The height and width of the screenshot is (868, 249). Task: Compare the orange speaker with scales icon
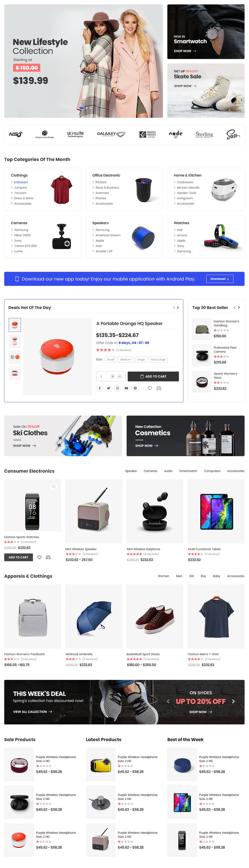point(159,388)
